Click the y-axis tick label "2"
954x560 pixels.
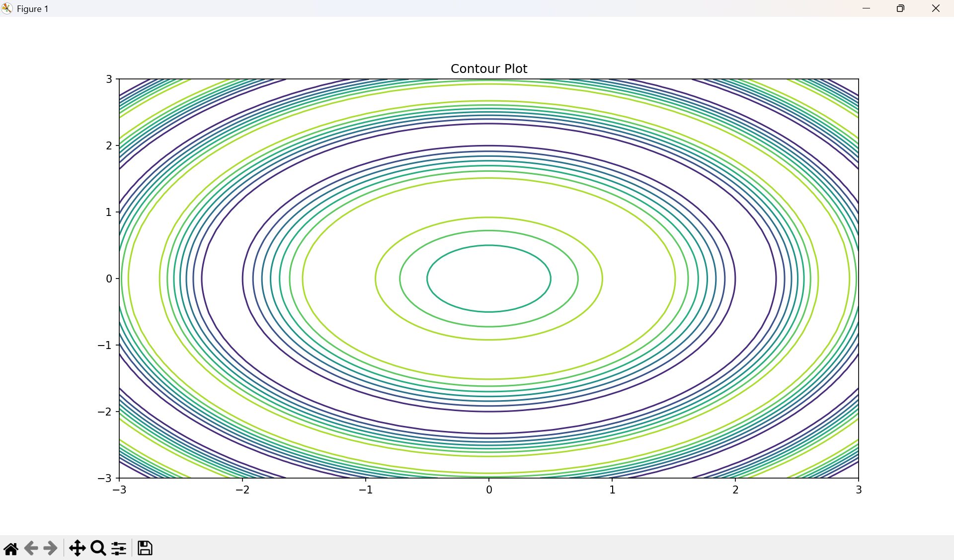pyautogui.click(x=109, y=145)
